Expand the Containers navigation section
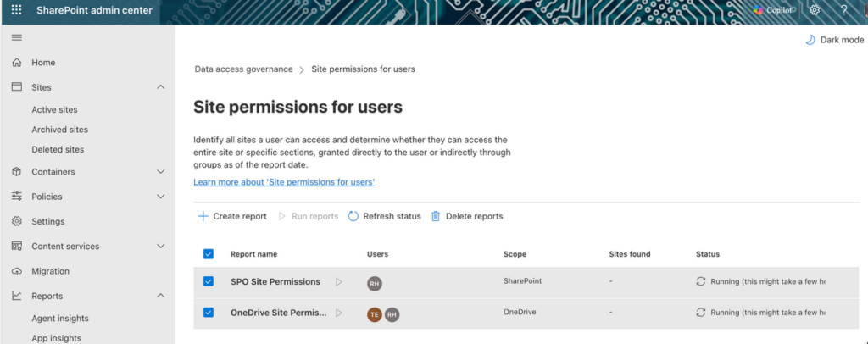This screenshot has width=868, height=344. [161, 172]
